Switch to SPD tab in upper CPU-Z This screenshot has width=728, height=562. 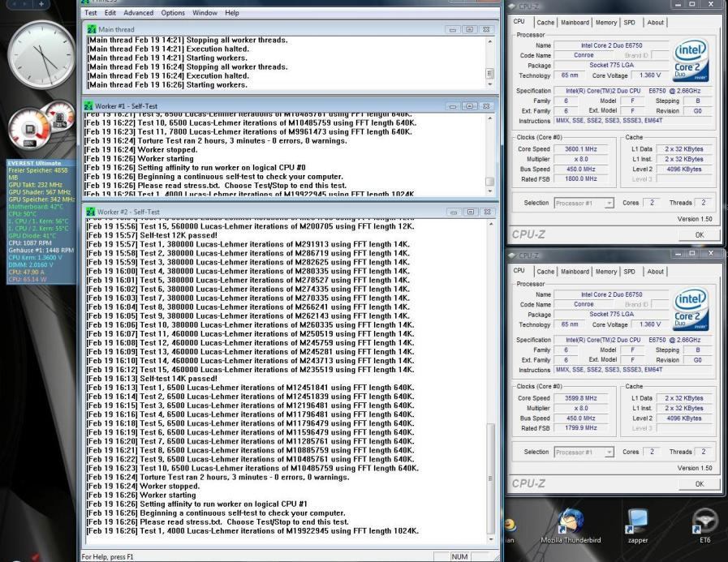(x=629, y=22)
